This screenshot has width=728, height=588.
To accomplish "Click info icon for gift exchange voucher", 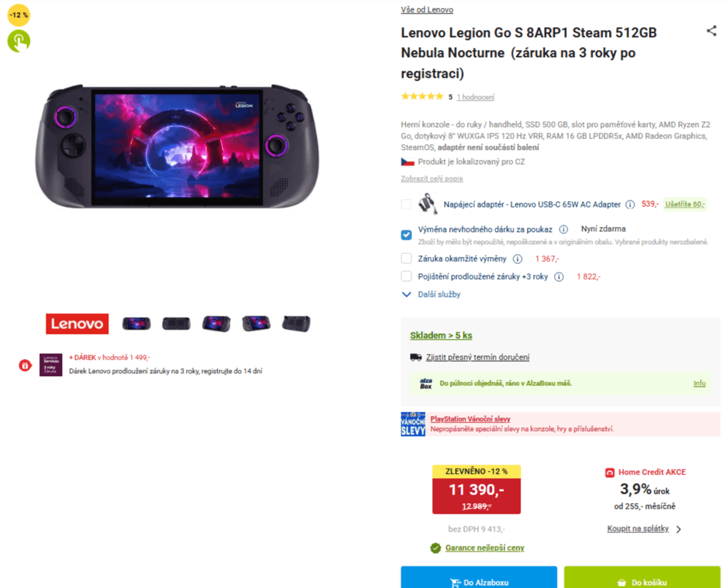I will click(x=563, y=230).
